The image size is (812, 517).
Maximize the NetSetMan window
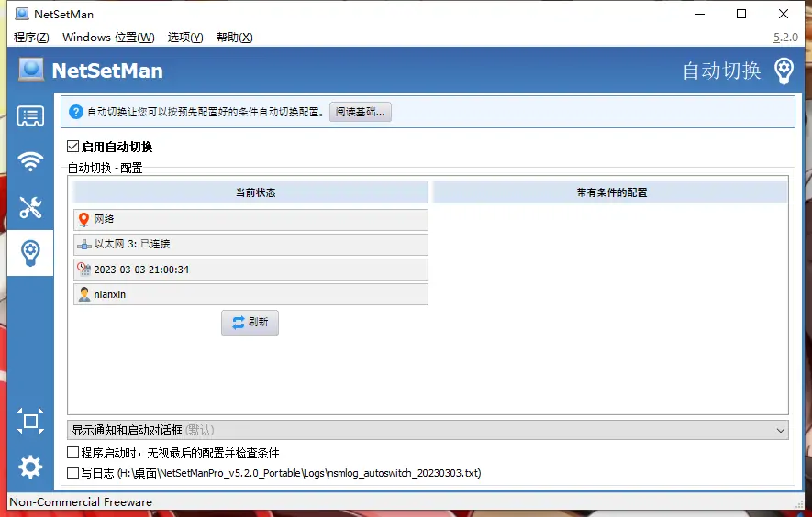(741, 14)
